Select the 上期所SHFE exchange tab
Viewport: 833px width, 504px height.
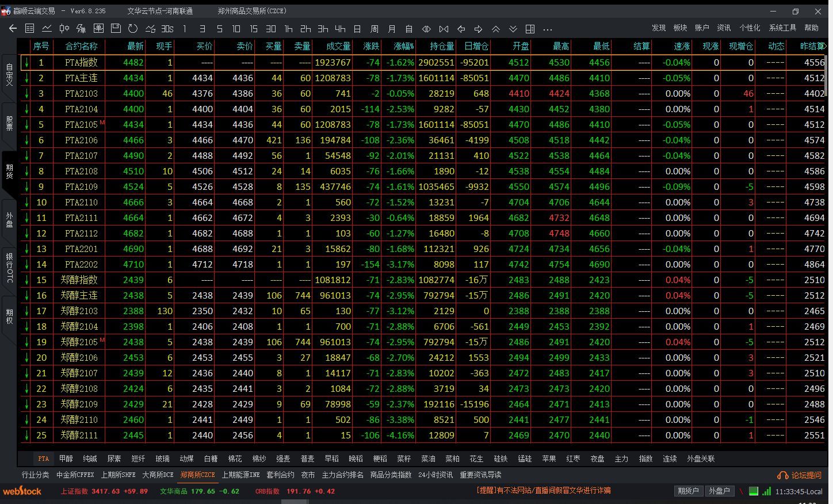(x=118, y=475)
